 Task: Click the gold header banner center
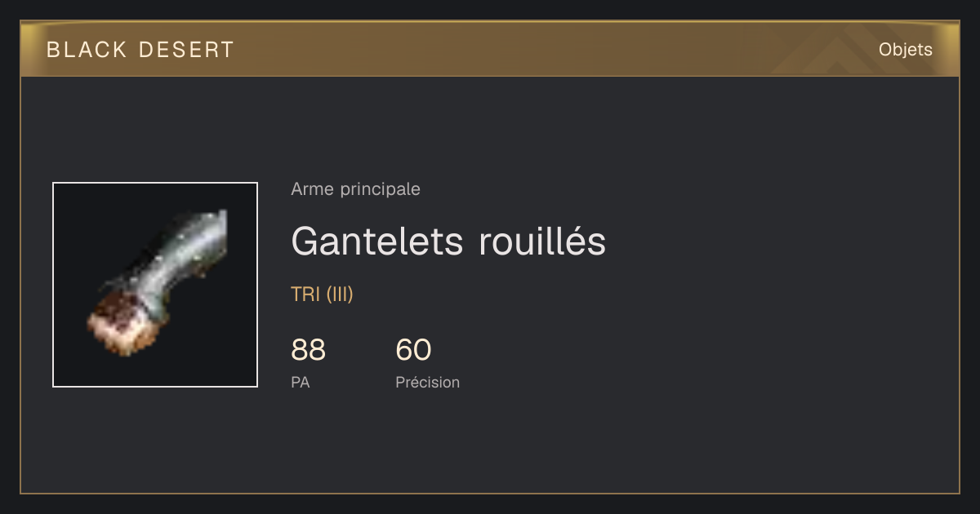point(490,49)
